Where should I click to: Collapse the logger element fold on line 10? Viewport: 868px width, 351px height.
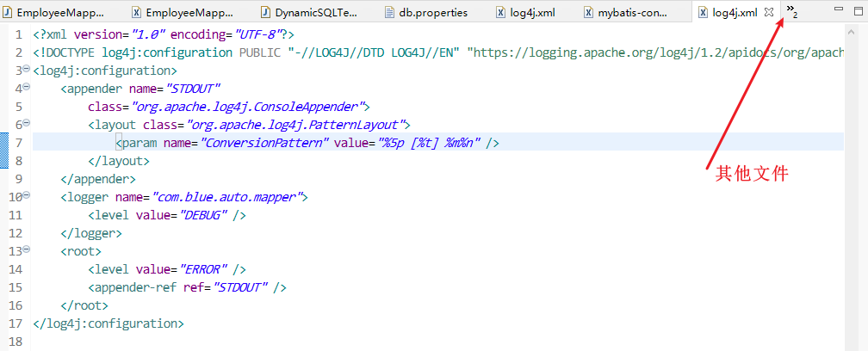(x=27, y=195)
